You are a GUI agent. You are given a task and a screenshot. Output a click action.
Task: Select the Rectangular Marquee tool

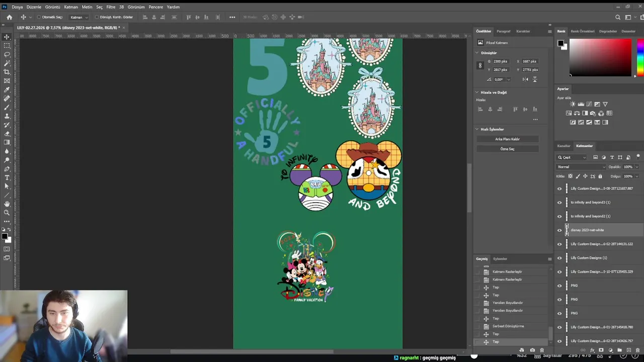coord(7,45)
